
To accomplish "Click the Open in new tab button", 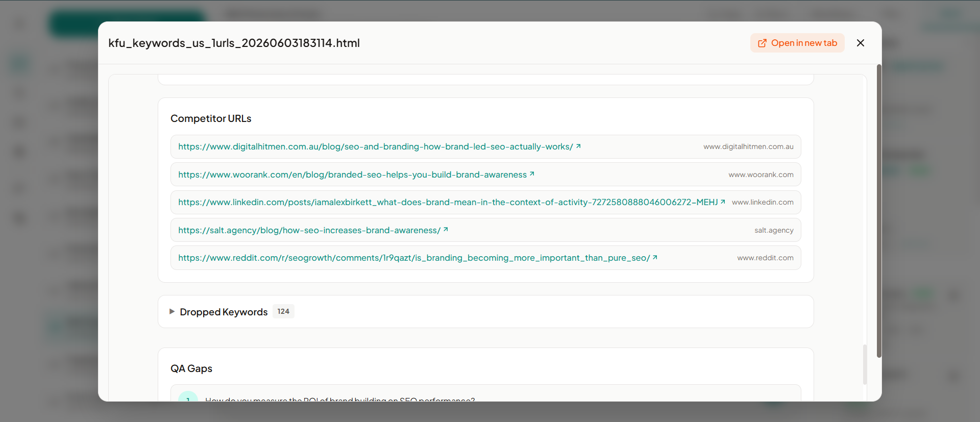I will pos(797,43).
